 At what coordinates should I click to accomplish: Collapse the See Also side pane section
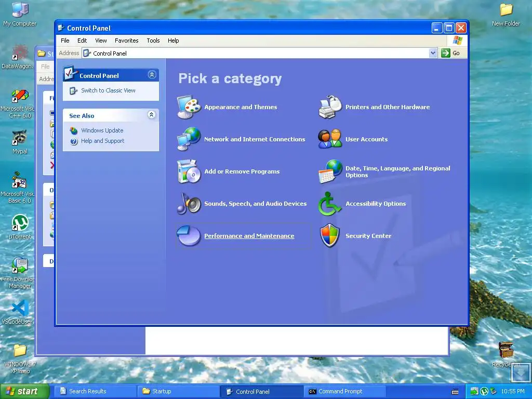(152, 115)
